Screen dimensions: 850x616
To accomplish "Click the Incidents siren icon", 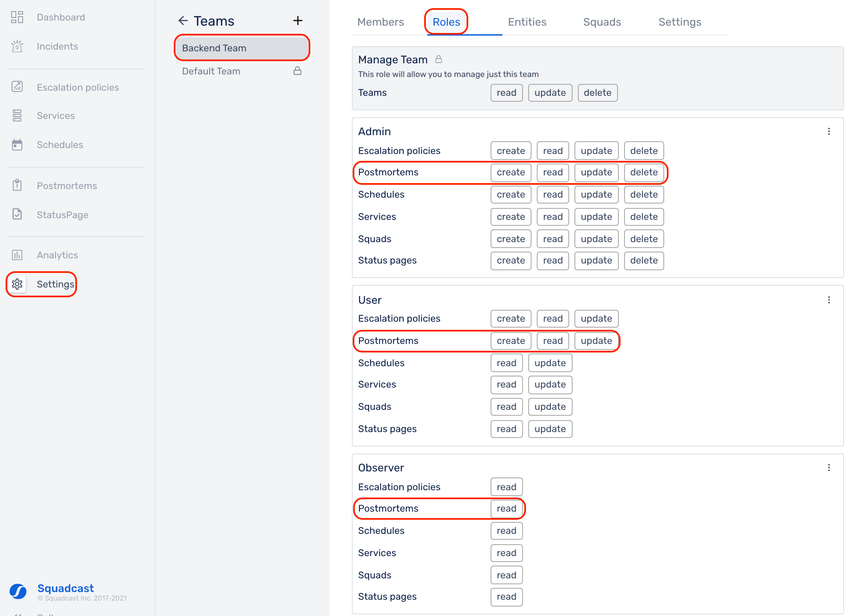I will (x=17, y=46).
